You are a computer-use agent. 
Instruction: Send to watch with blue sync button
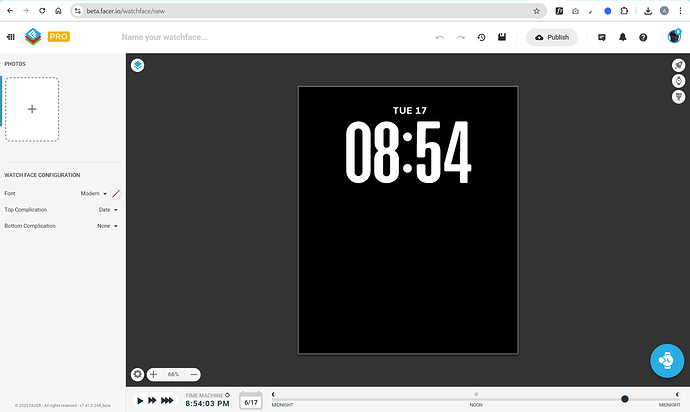[x=667, y=361]
